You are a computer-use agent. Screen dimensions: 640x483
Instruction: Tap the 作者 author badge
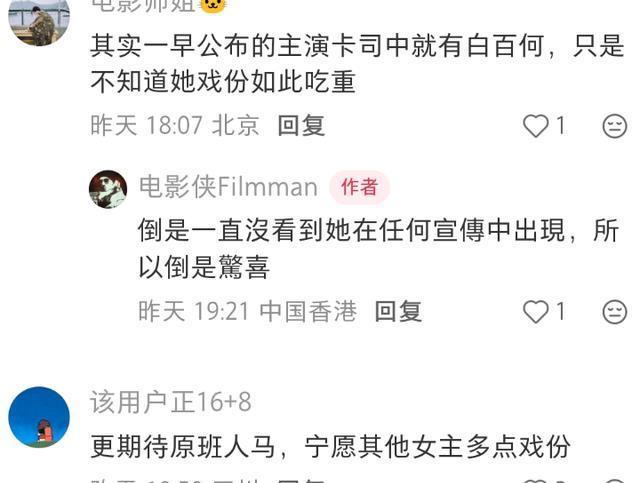coord(359,187)
